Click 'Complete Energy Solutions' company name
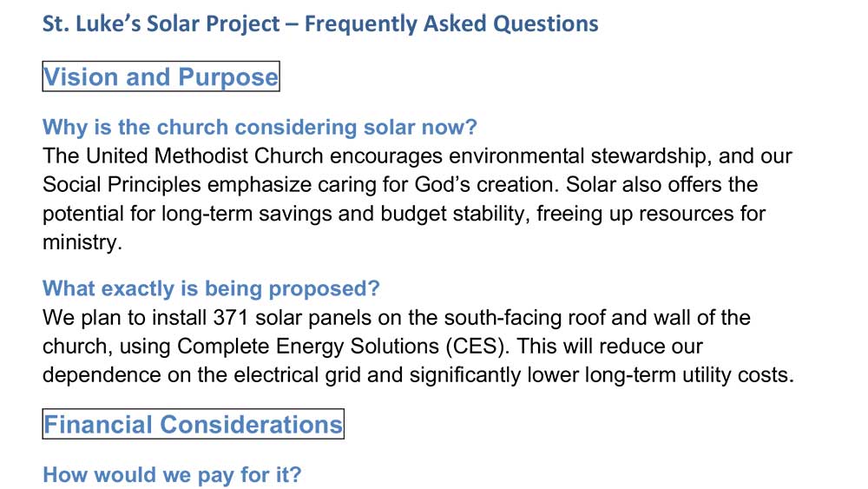The image size is (868, 489). pyautogui.click(x=308, y=347)
